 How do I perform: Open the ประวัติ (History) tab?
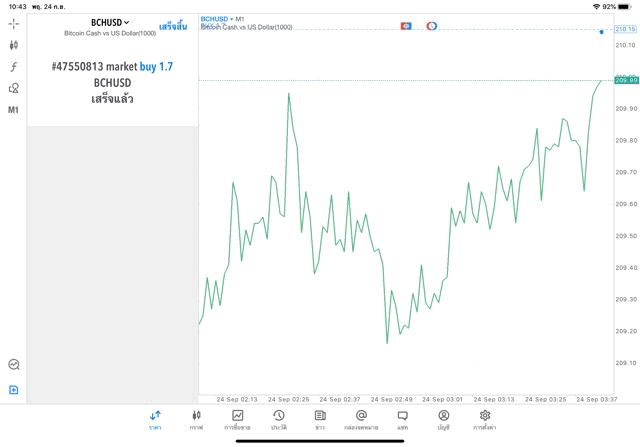[x=278, y=419]
